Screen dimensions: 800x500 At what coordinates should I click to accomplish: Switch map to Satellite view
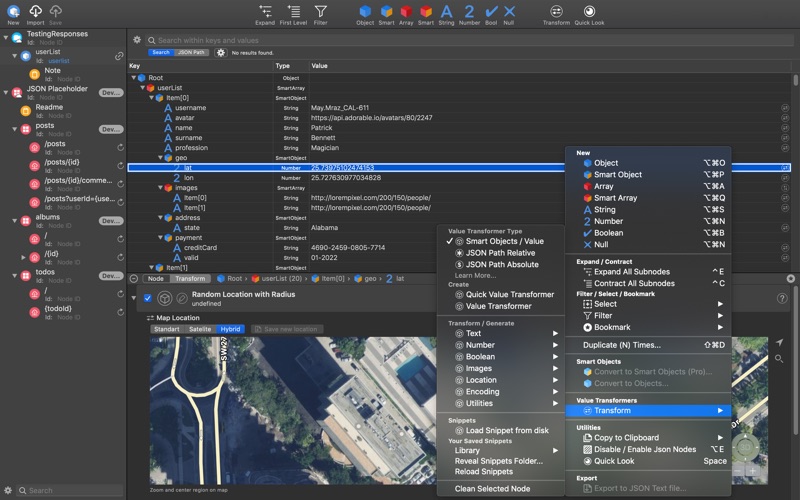(200, 328)
